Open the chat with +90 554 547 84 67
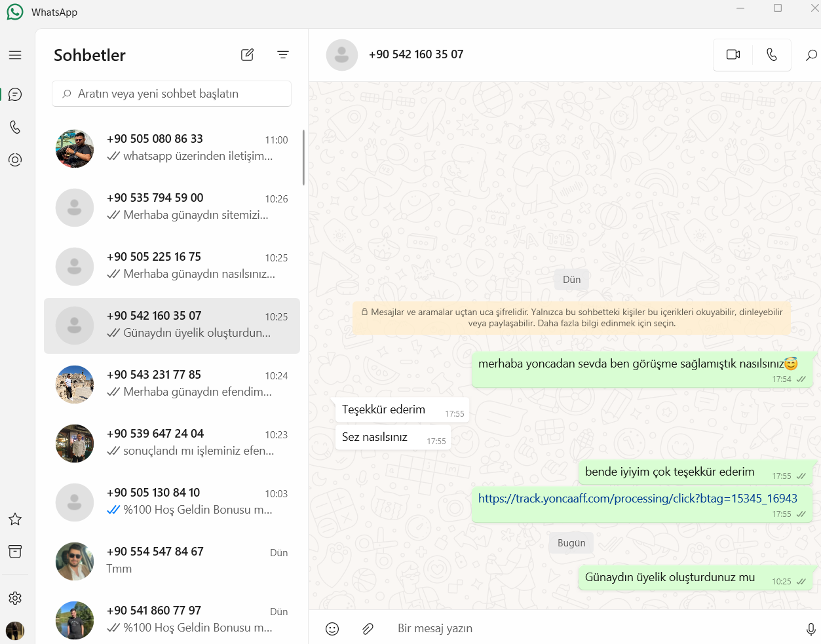Screen dimensions: 821x644 tap(172, 561)
